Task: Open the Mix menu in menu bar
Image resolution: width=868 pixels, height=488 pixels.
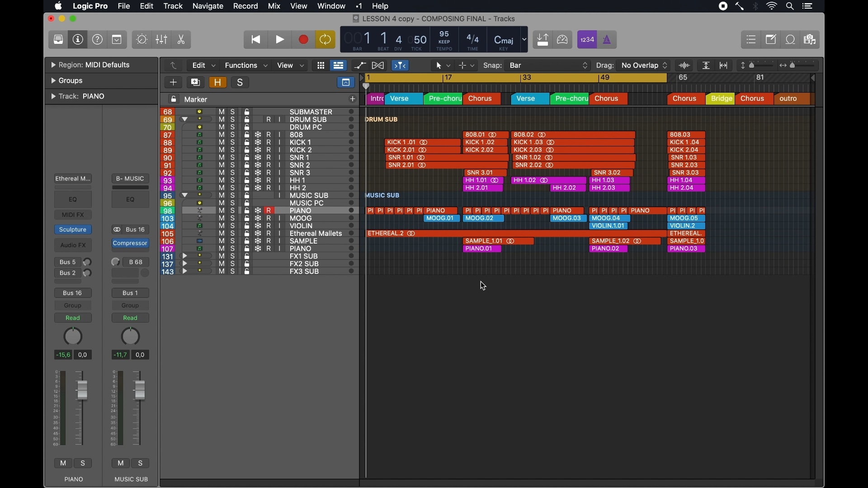Action: [x=274, y=6]
